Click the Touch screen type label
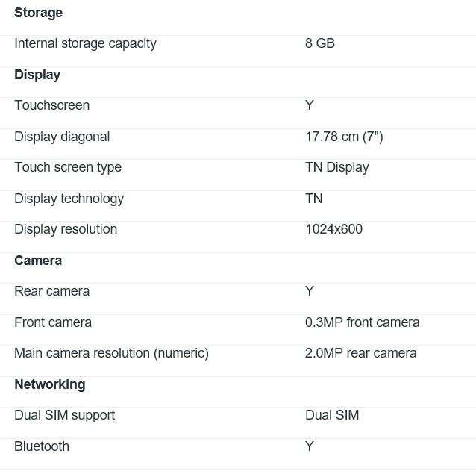The width and height of the screenshot is (476, 474). 68,168
